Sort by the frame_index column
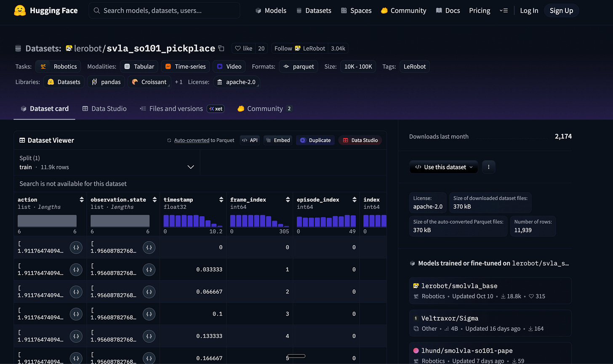The height and width of the screenshot is (364, 613). [x=288, y=199]
